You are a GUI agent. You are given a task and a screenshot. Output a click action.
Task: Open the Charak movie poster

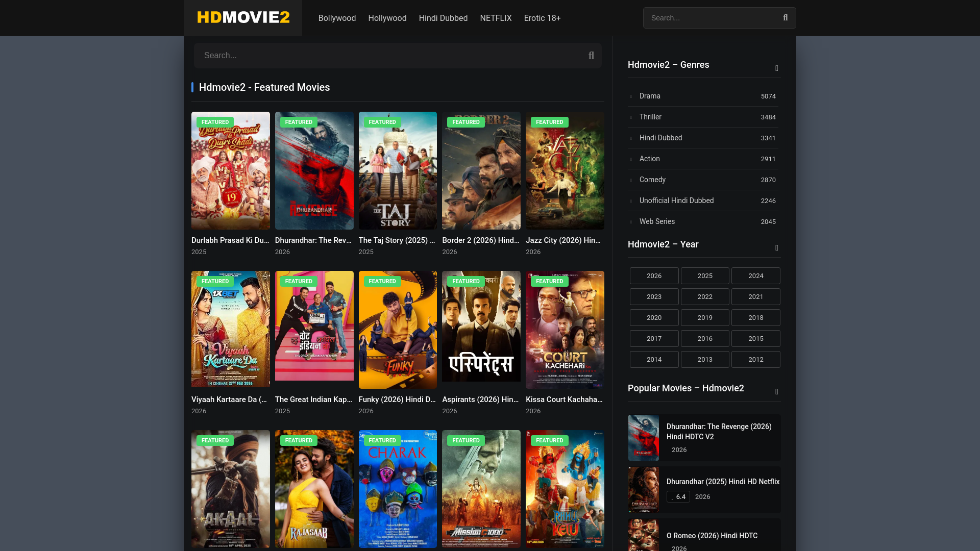coord(398,489)
